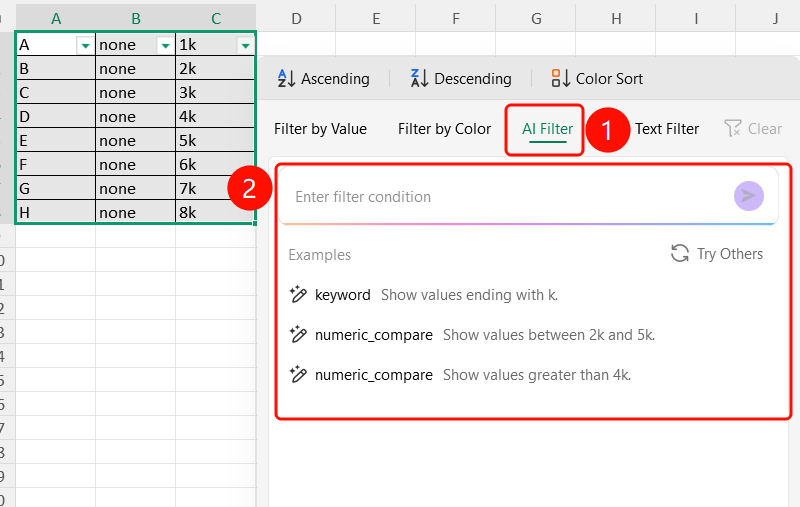The width and height of the screenshot is (800, 507).
Task: Click 'none' cell in row with 2k
Action: pos(136,69)
